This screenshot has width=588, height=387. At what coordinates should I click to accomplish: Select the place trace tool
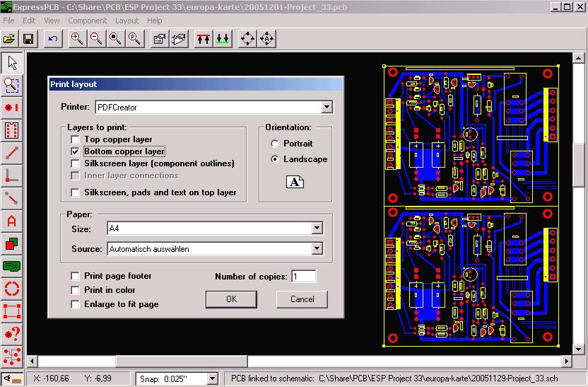pos(11,153)
